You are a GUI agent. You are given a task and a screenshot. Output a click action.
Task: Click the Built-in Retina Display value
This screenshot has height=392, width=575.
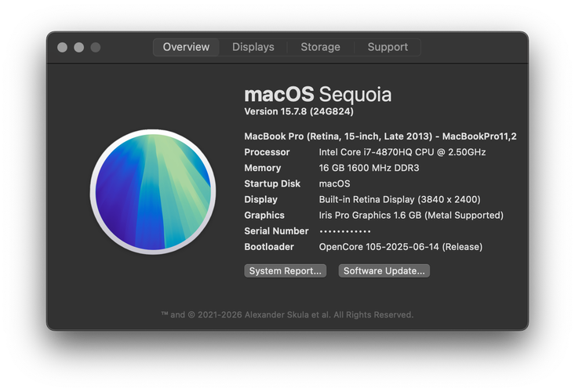[400, 199]
